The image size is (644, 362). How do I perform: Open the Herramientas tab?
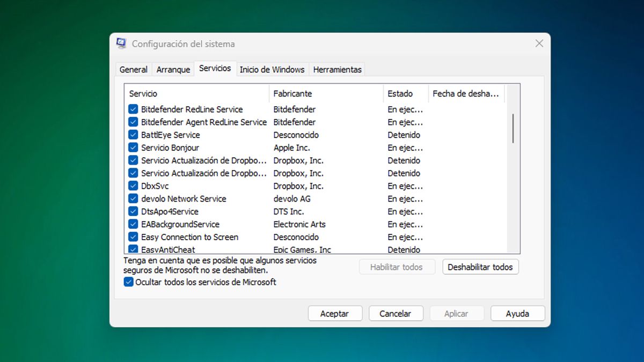point(337,69)
